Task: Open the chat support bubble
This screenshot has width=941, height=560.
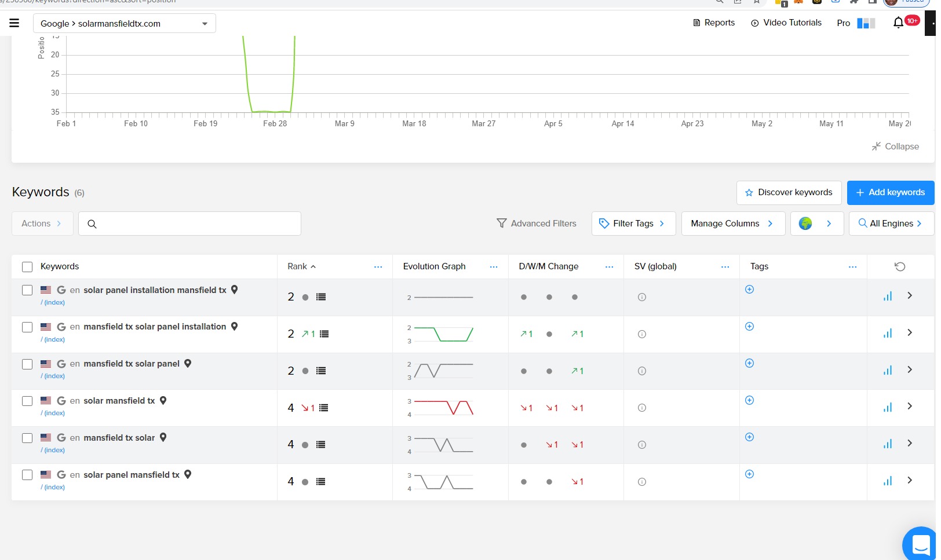Action: 921,545
